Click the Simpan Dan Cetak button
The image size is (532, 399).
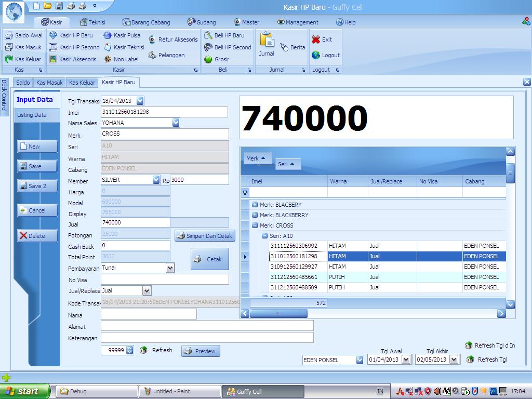tap(205, 236)
